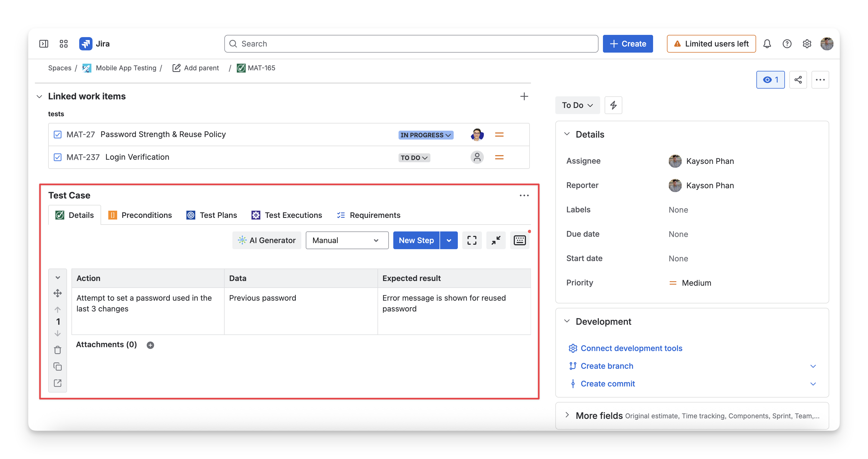The height and width of the screenshot is (459, 868).
Task: Expand the More fields section
Action: click(x=692, y=416)
